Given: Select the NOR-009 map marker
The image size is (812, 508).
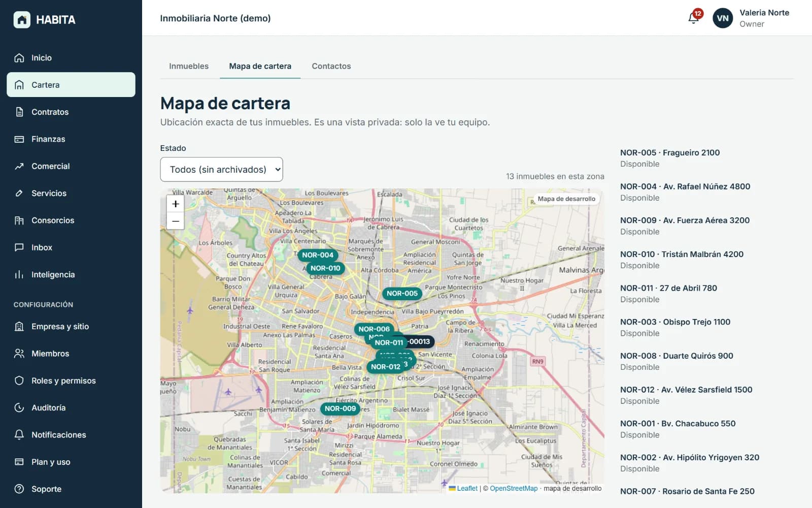Looking at the screenshot, I should click(340, 408).
